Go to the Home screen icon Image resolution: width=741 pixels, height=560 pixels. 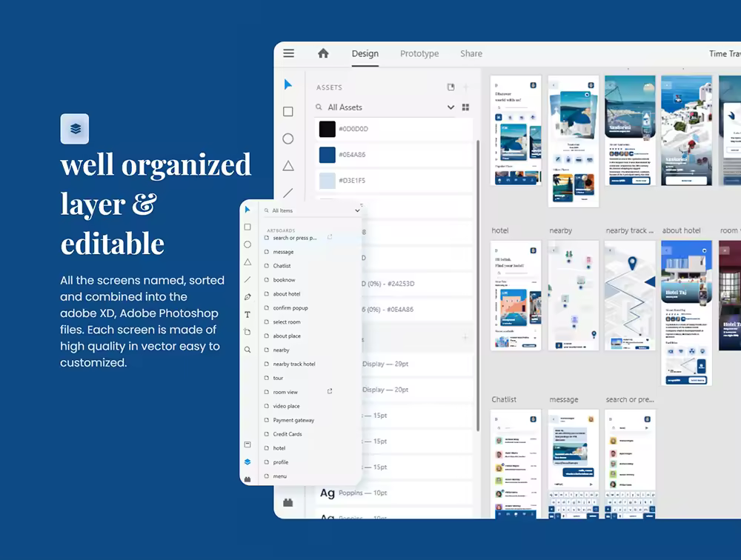(323, 53)
